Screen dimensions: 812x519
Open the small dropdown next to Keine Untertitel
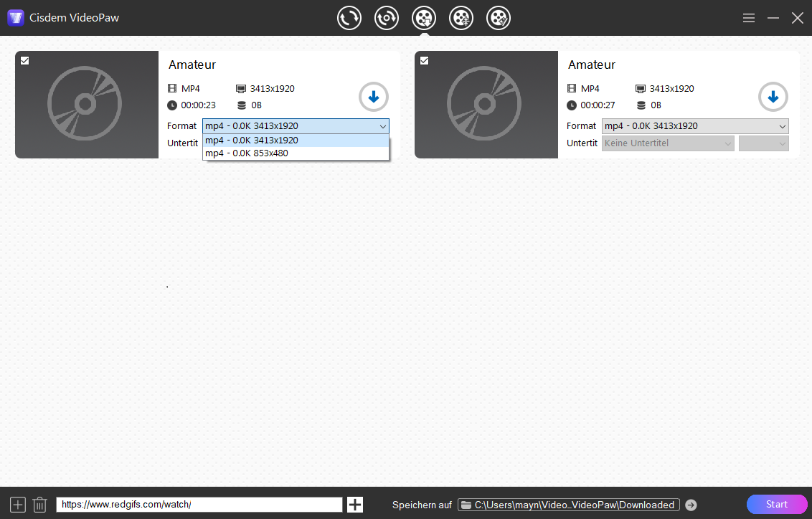[x=764, y=143]
